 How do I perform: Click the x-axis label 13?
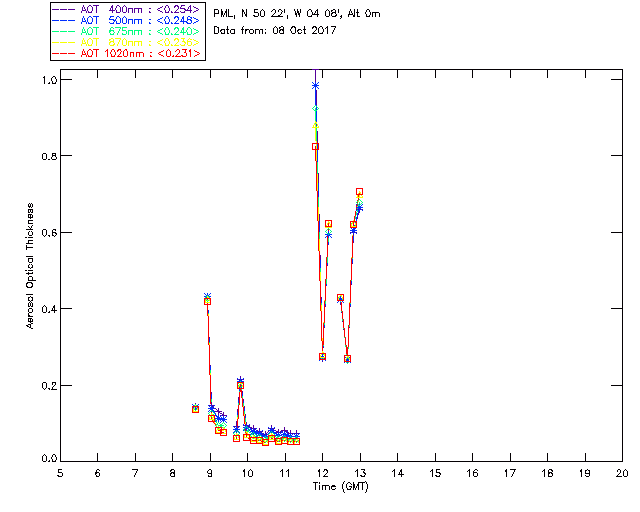(x=360, y=473)
